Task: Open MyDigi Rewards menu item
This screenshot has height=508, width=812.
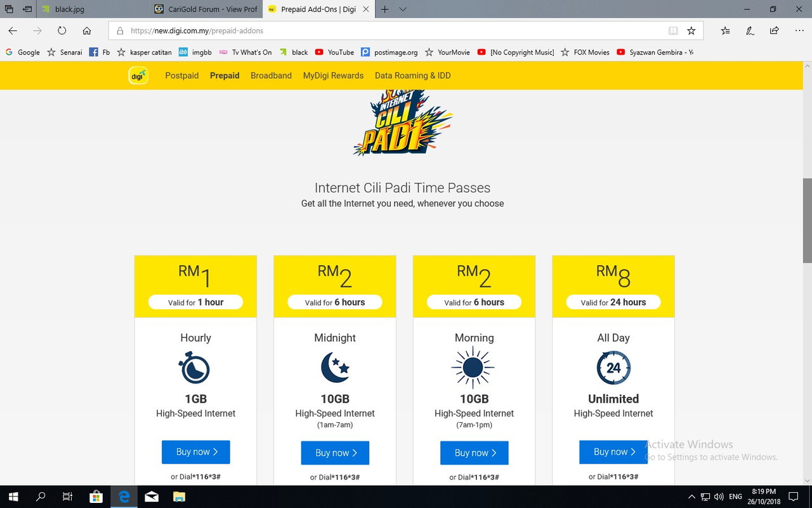Action: pyautogui.click(x=333, y=76)
